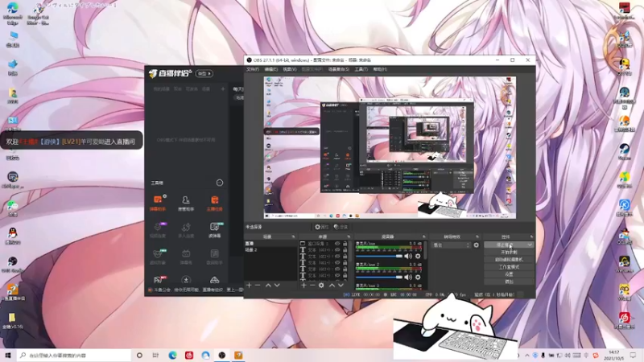644x362 pixels.
Task: Open the 文件(F) menu in OBS
Action: point(253,69)
